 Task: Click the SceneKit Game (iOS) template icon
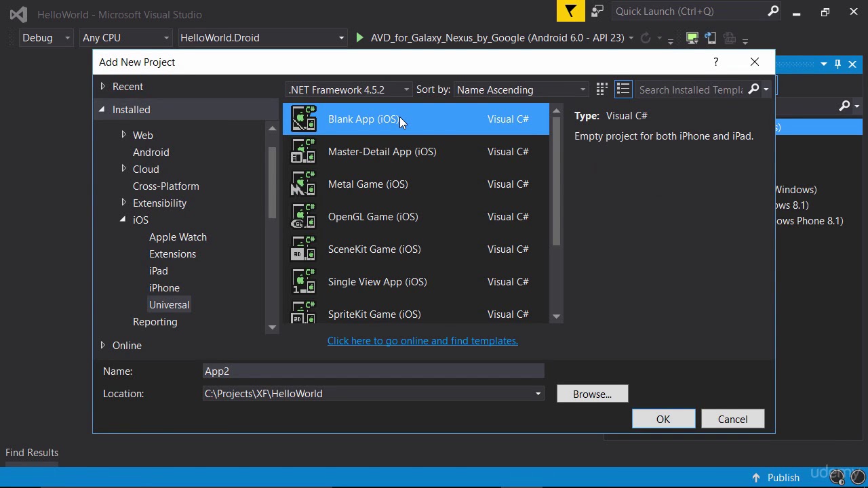[x=303, y=249]
